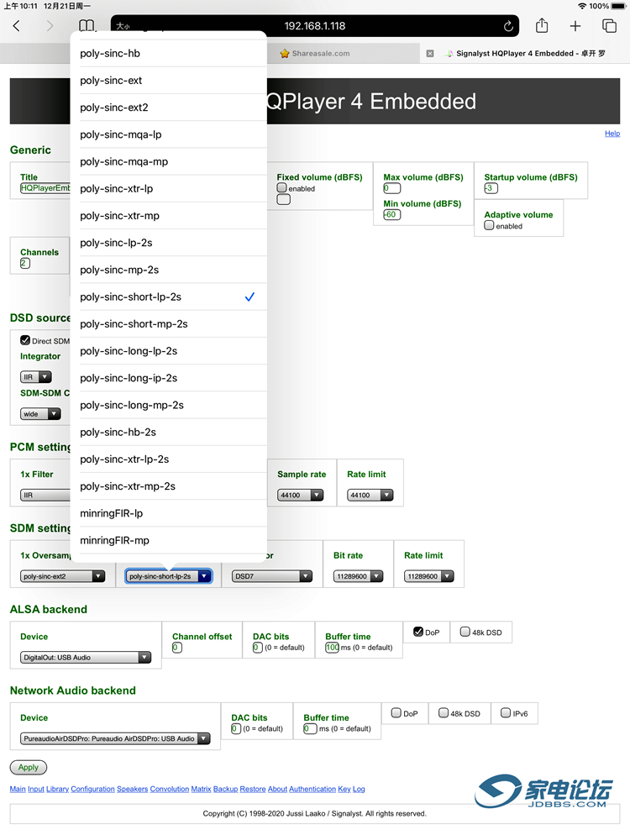Open the Library link
Viewport: 630px width, 840px height.
coord(57,789)
